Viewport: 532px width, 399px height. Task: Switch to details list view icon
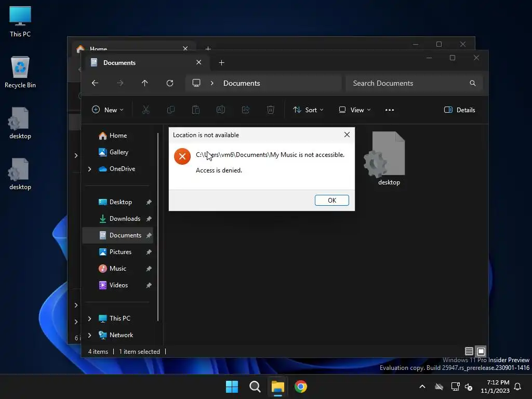[x=469, y=352]
